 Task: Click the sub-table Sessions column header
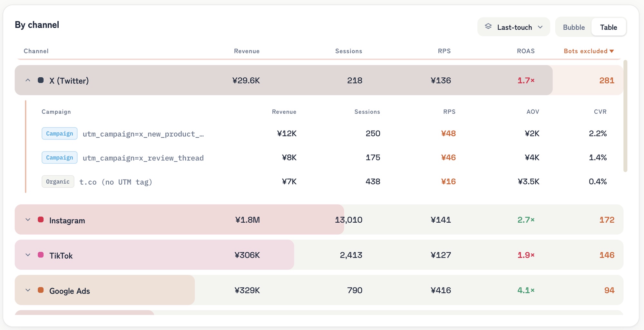367,112
